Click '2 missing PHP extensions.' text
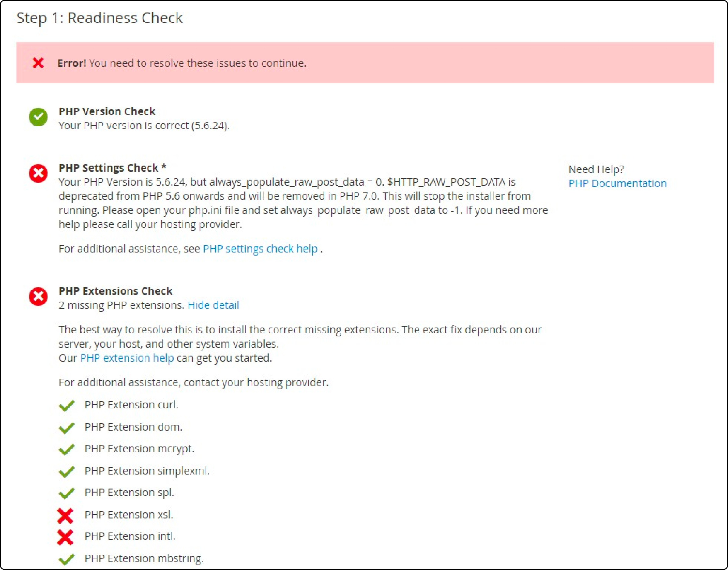Image resolution: width=728 pixels, height=570 pixels. pos(121,305)
